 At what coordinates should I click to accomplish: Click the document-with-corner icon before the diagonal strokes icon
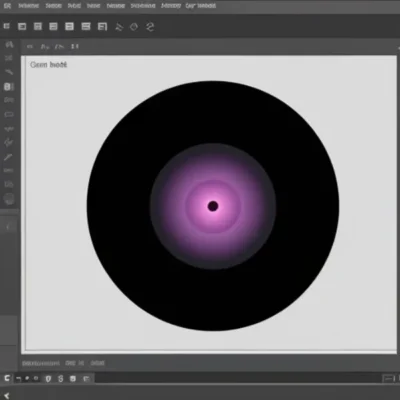(102, 26)
